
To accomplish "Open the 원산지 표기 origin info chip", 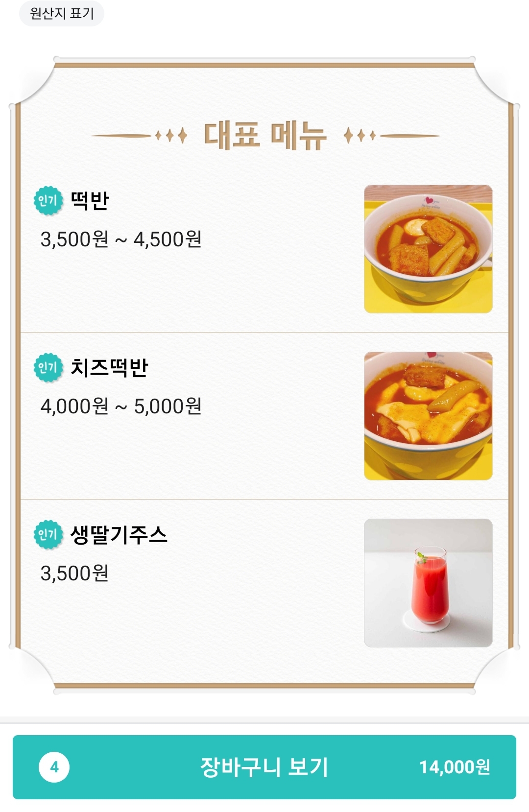I will click(x=62, y=13).
